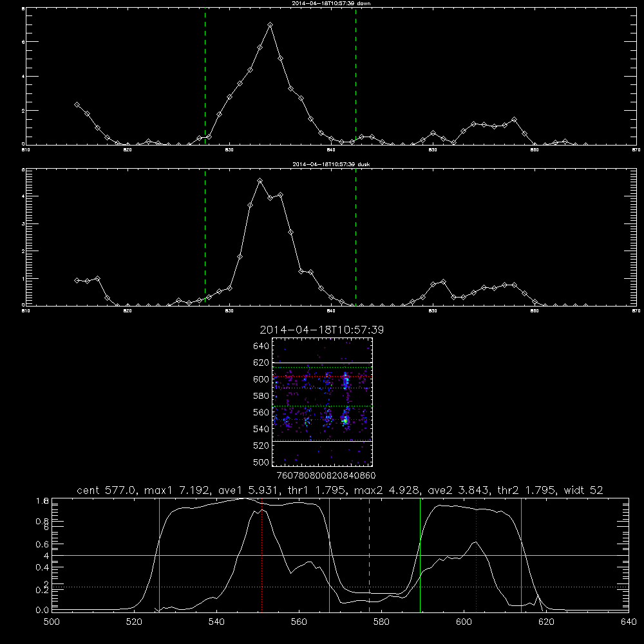Click heatmap y-axis label 540
Image resolution: width=644 pixels, height=644 pixels.
(x=261, y=429)
